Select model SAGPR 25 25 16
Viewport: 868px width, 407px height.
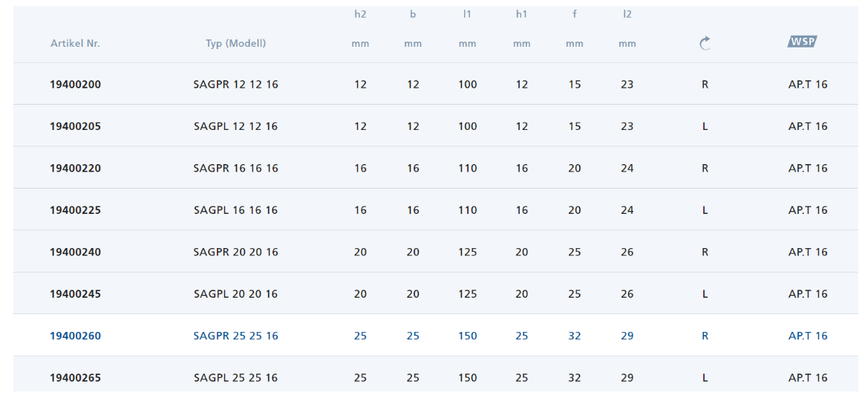236,336
